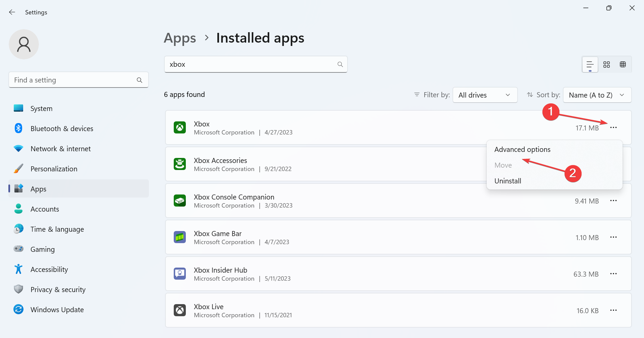Click the Xbox Accessories app icon
Image resolution: width=644 pixels, height=338 pixels.
point(180,164)
